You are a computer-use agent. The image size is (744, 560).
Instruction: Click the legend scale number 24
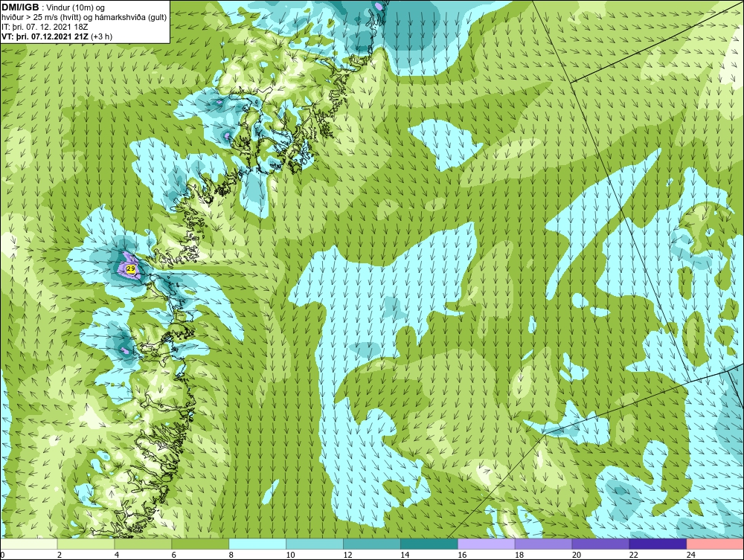pyautogui.click(x=691, y=555)
